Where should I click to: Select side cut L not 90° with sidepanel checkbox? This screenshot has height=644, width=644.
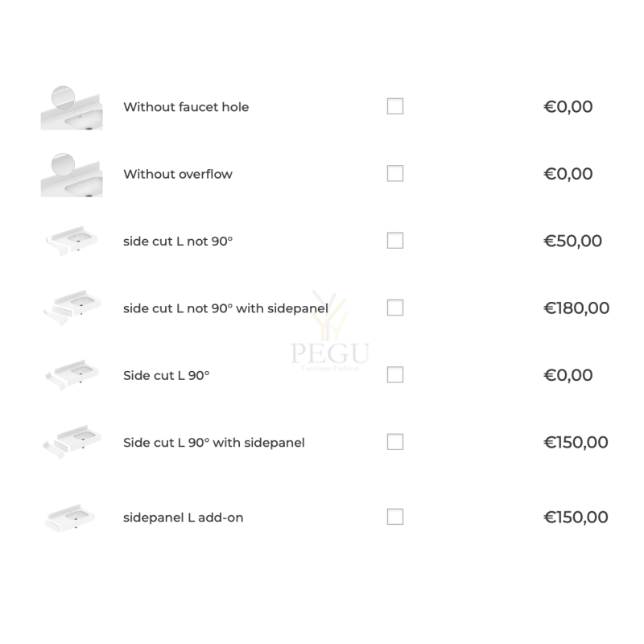394,308
